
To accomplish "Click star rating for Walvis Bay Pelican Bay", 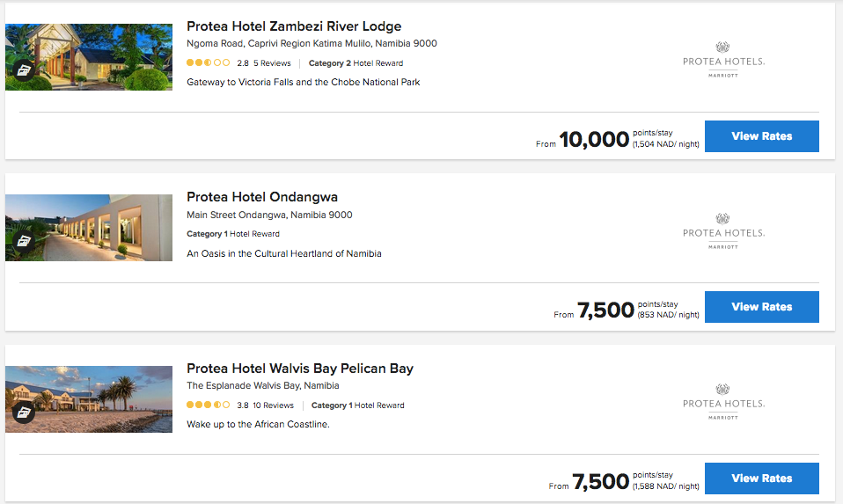I will point(208,405).
